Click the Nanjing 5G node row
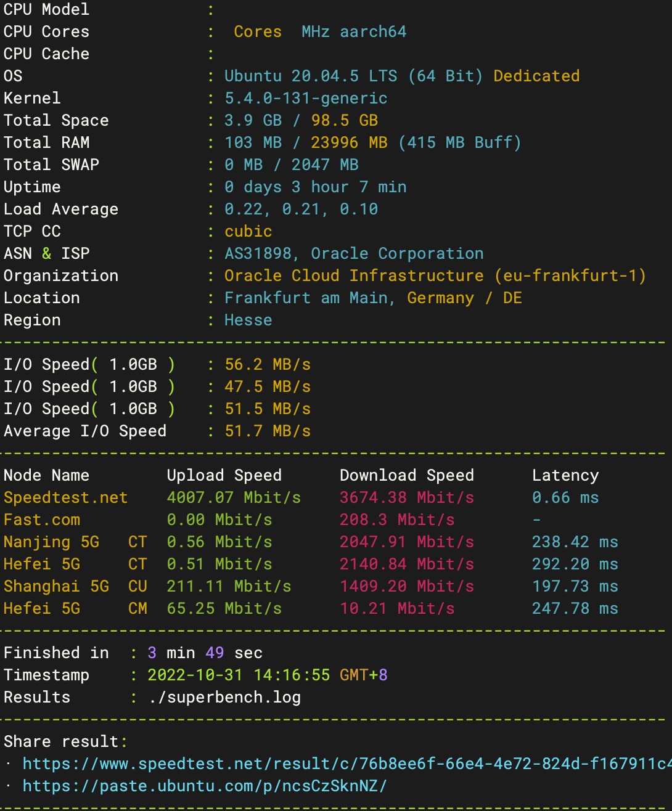 (x=51, y=542)
